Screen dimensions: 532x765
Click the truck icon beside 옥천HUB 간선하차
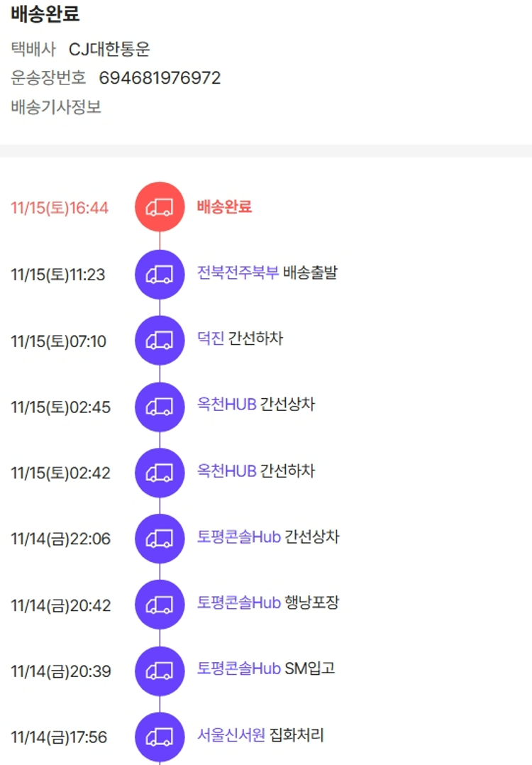(x=160, y=473)
